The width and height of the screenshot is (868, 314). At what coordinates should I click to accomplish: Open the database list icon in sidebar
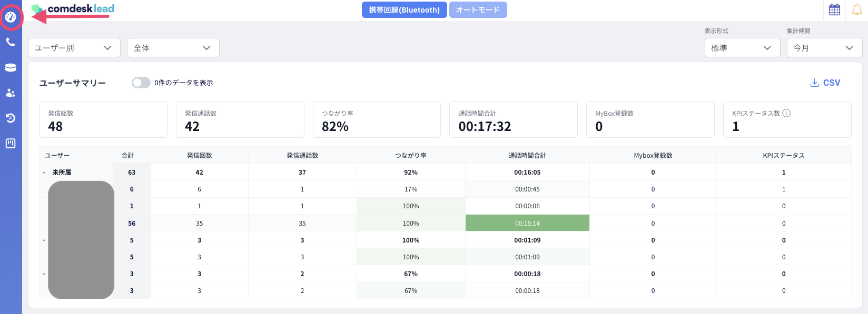(11, 67)
